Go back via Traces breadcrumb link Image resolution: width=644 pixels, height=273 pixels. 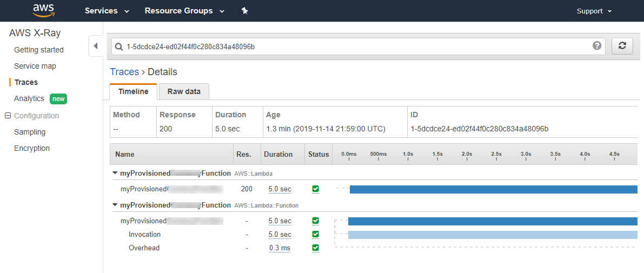124,72
